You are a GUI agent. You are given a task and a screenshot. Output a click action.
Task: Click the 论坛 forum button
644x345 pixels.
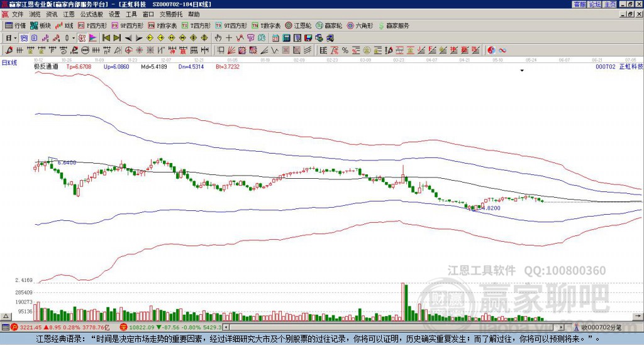click(x=594, y=4)
